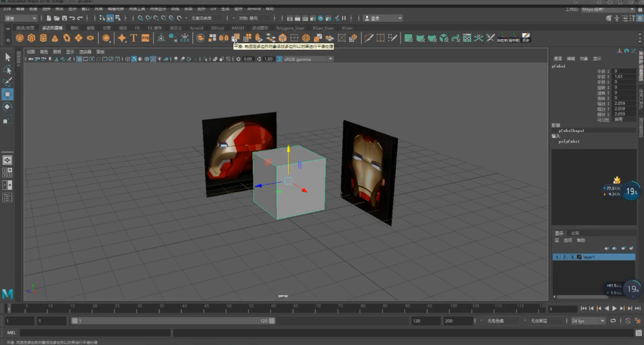Open the Script Editor icon

point(639,333)
